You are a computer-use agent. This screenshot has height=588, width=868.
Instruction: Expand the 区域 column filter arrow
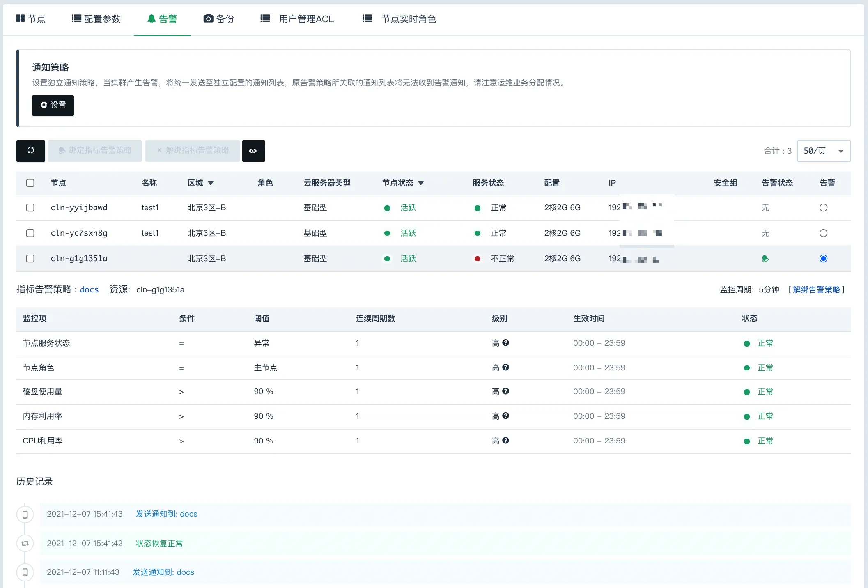coord(211,183)
